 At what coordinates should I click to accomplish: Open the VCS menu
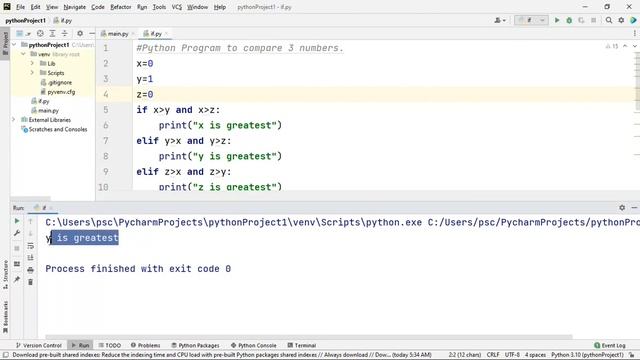tap(176, 7)
